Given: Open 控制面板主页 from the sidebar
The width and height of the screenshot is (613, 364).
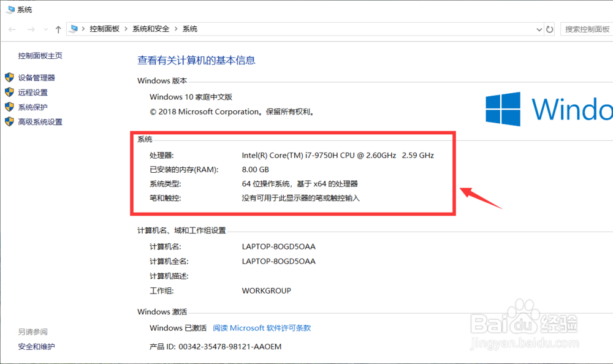Looking at the screenshot, I should (40, 55).
